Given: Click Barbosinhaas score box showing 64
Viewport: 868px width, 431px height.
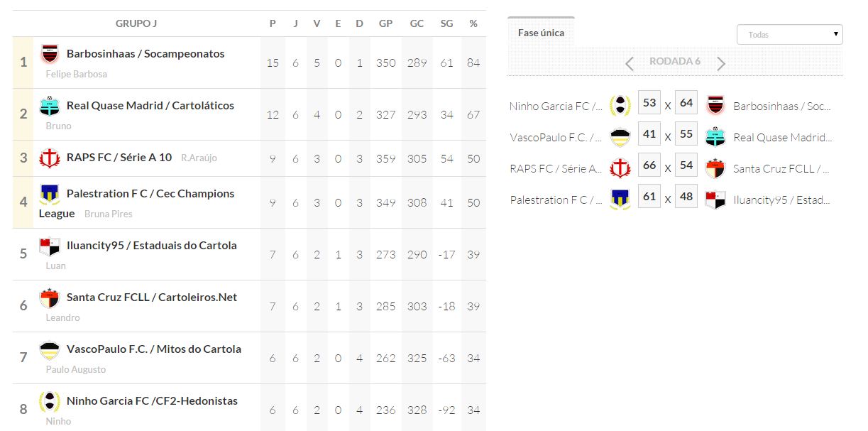Looking at the screenshot, I should tap(686, 103).
